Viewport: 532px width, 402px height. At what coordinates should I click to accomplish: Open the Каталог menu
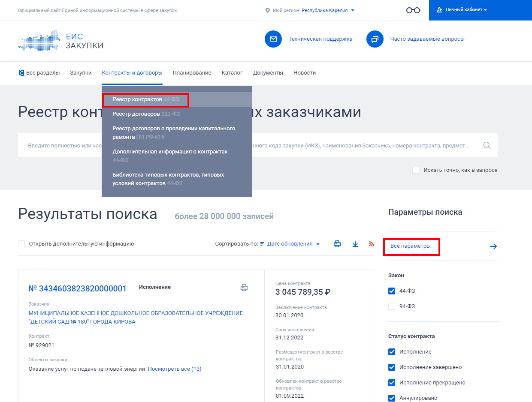(232, 73)
